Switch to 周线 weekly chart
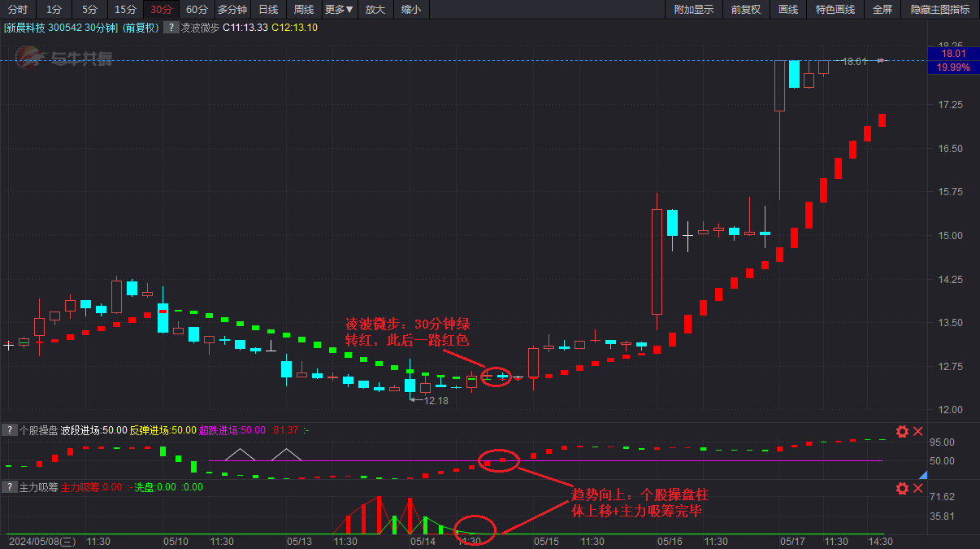Screen dimensions: 980x549 point(304,10)
